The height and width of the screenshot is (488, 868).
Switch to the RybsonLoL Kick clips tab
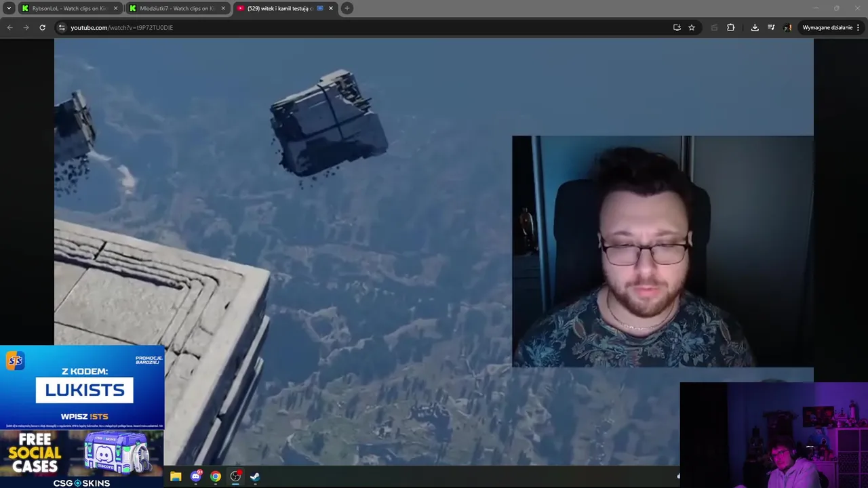69,8
